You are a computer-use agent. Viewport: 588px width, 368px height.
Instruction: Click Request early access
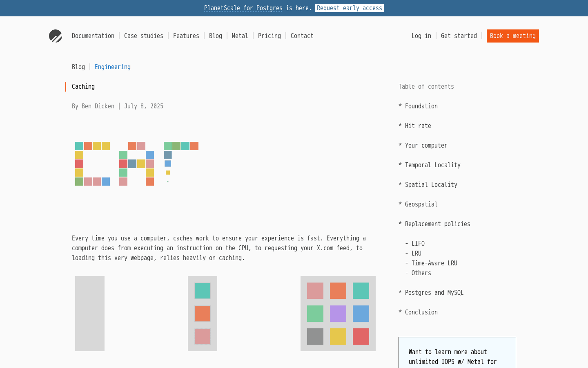(x=349, y=8)
